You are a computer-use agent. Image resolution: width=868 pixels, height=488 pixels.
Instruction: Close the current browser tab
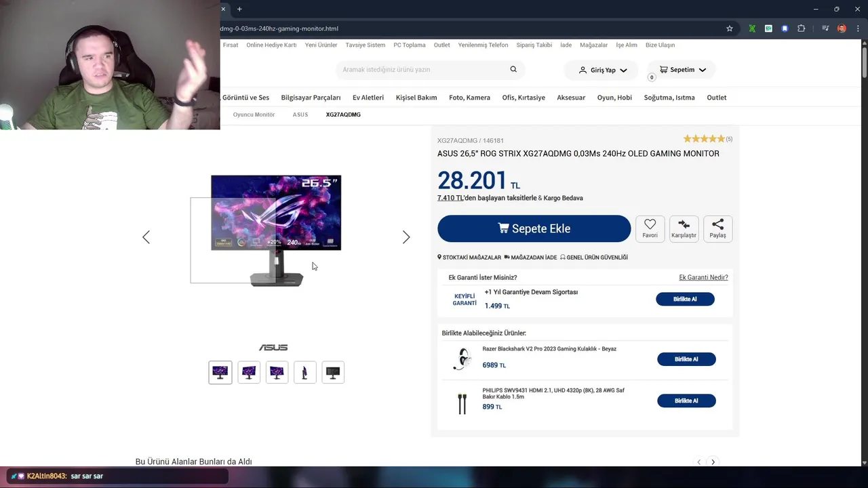223,9
